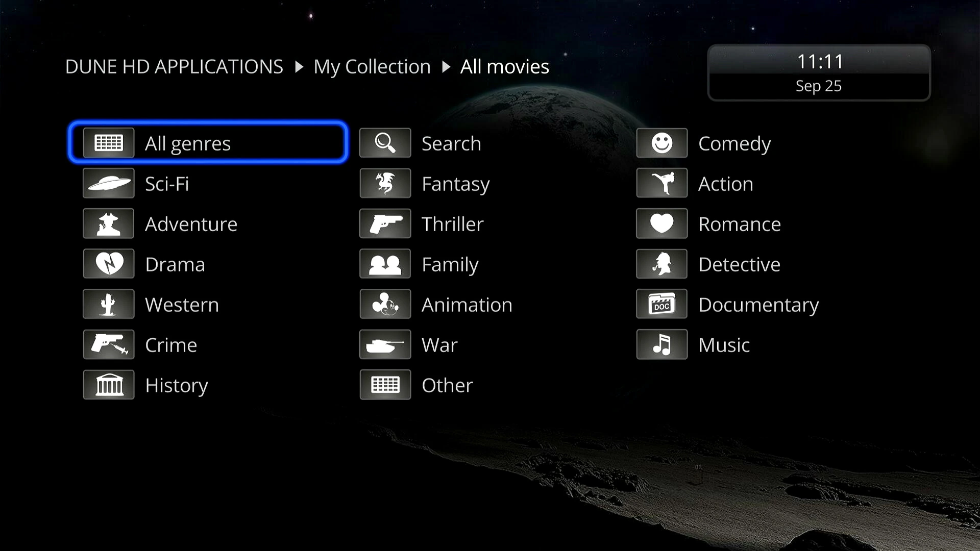
Task: Click the Romance genre text
Action: (740, 224)
